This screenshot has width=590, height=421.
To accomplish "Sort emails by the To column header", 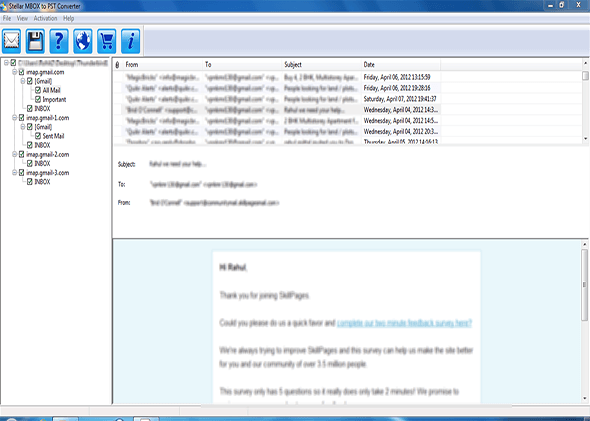I will pos(242,65).
